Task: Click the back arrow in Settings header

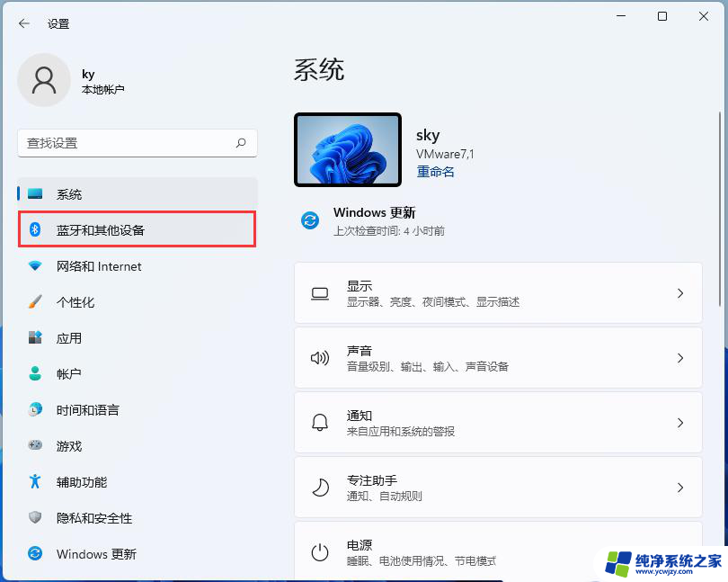Action: 24,23
